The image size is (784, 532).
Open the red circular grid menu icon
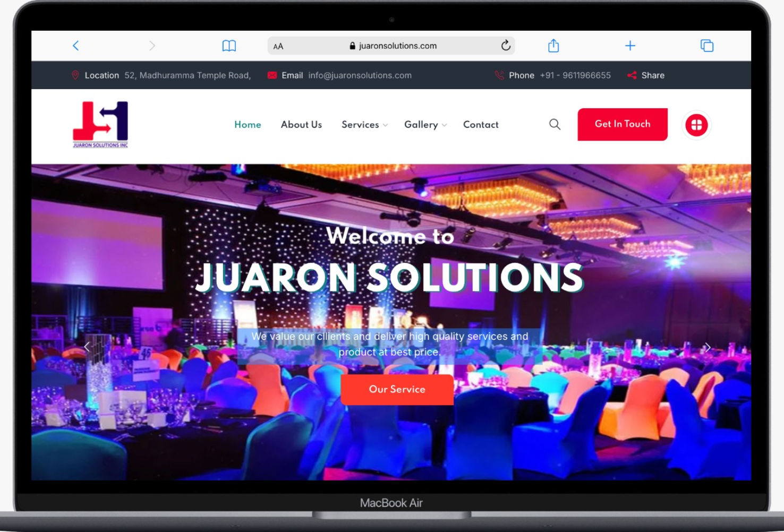[696, 125]
